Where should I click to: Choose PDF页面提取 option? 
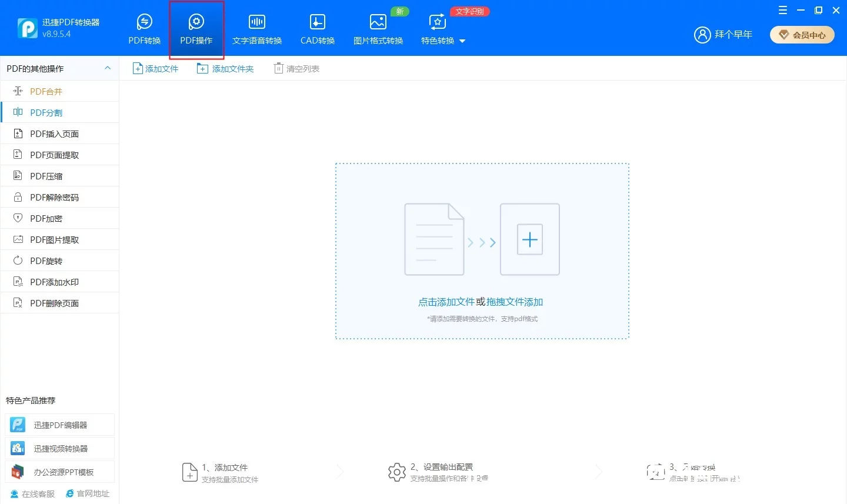coord(59,155)
